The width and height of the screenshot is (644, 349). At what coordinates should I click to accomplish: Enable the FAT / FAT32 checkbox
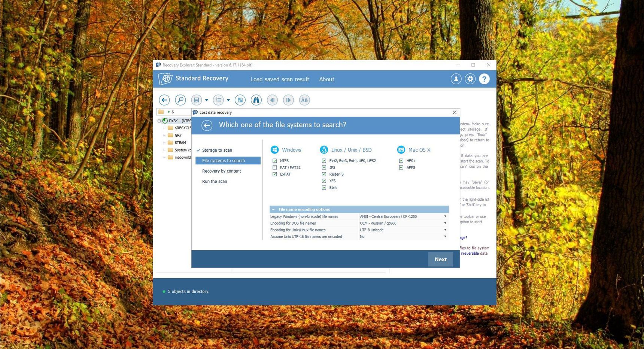pyautogui.click(x=274, y=167)
